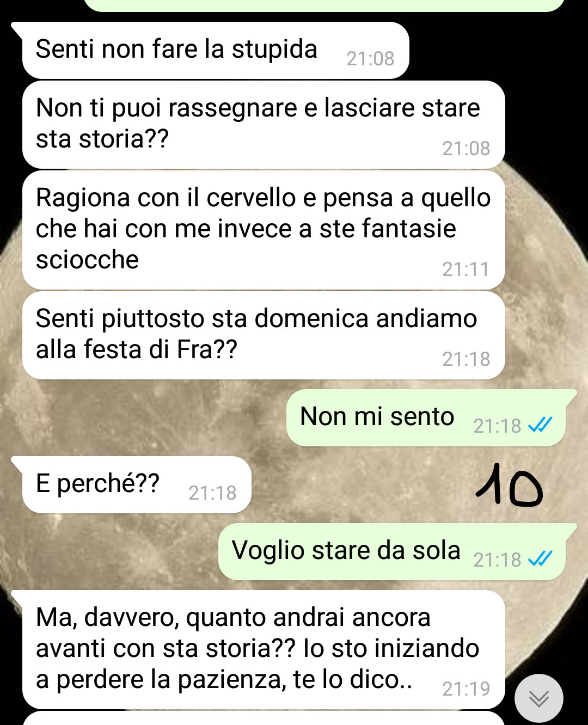Screen dimensions: 588x725
Task: Select the 'Ma, davvero, quanto andrai ancora' message
Action: 264,649
